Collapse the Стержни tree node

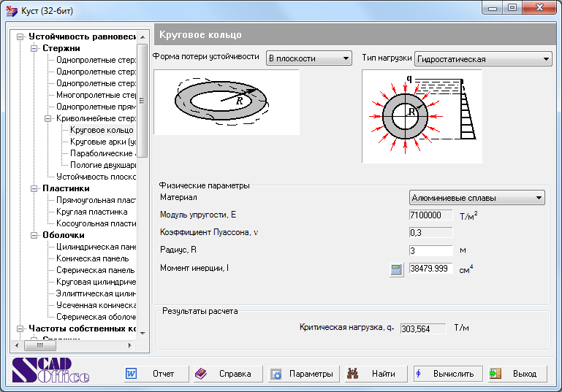tap(34, 48)
